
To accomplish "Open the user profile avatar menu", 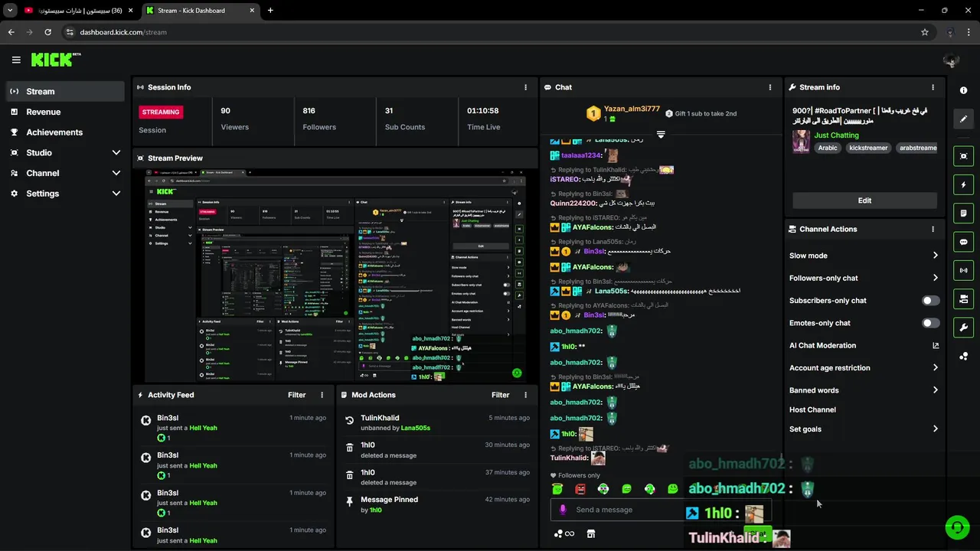I will click(951, 60).
